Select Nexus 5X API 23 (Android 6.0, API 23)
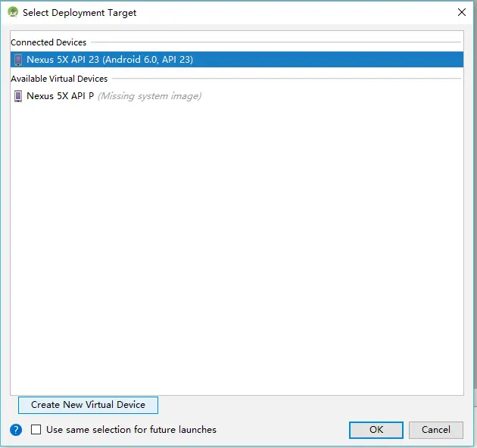Image resolution: width=477 pixels, height=448 pixels. tap(237, 60)
